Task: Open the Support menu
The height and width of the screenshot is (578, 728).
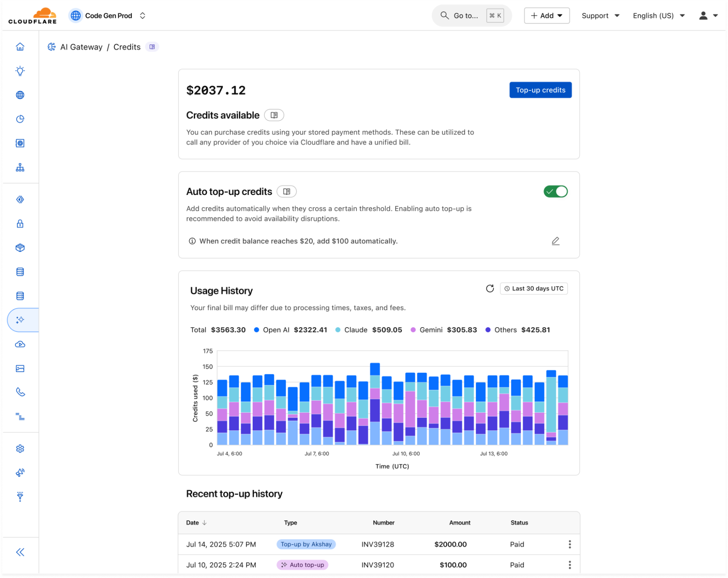Action: tap(600, 16)
